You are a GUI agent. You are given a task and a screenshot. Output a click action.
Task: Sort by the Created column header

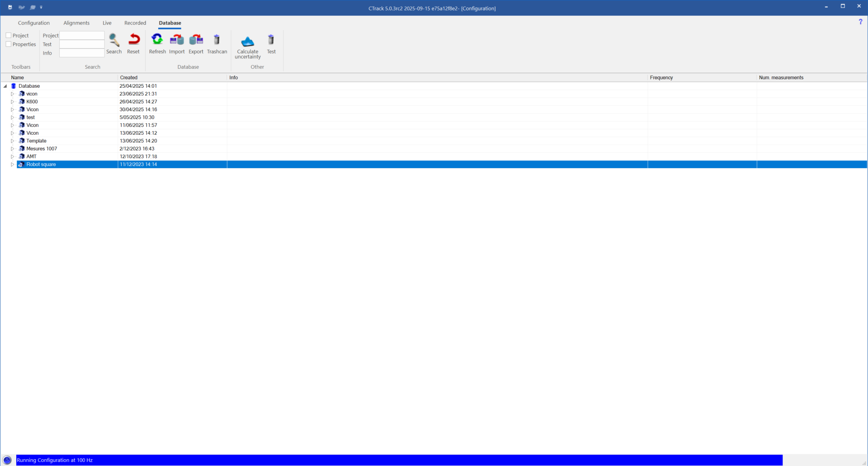pyautogui.click(x=129, y=78)
